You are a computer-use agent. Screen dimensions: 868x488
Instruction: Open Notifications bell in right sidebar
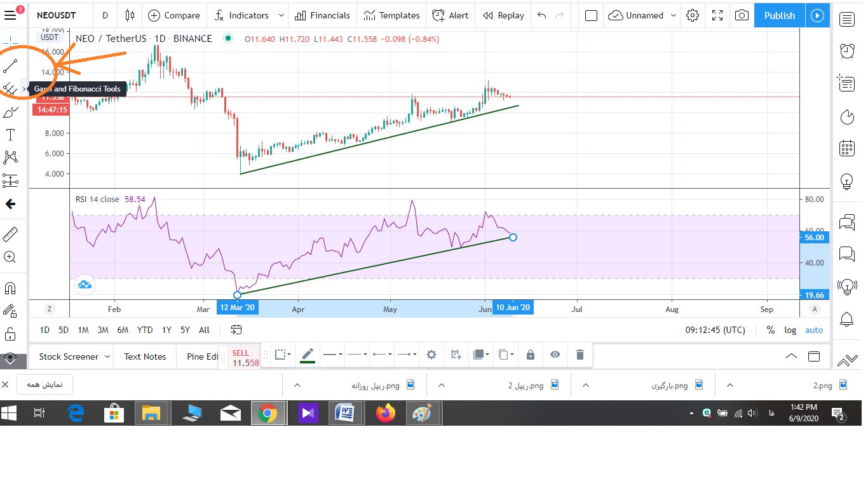[x=846, y=318]
